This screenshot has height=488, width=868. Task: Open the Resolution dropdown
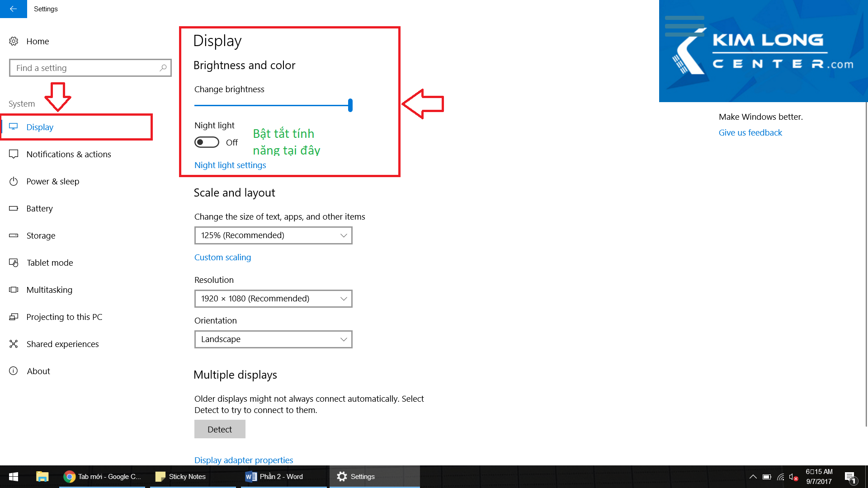tap(273, 299)
